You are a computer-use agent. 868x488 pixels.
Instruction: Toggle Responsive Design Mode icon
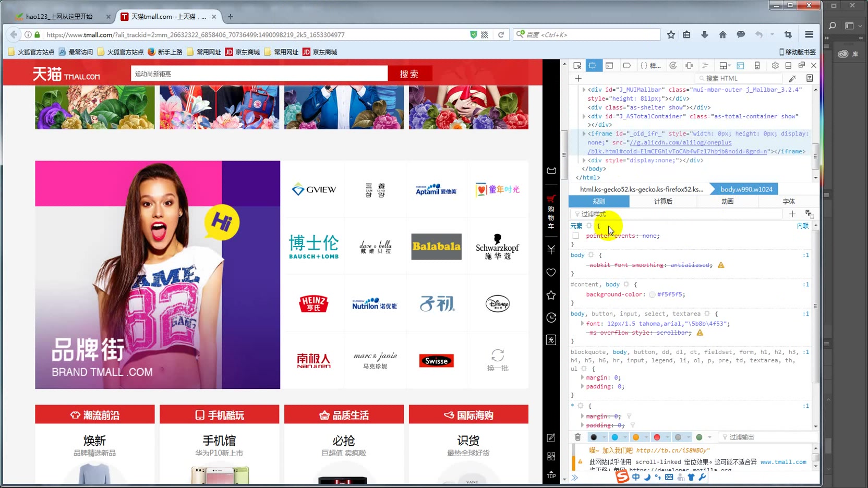tap(757, 66)
